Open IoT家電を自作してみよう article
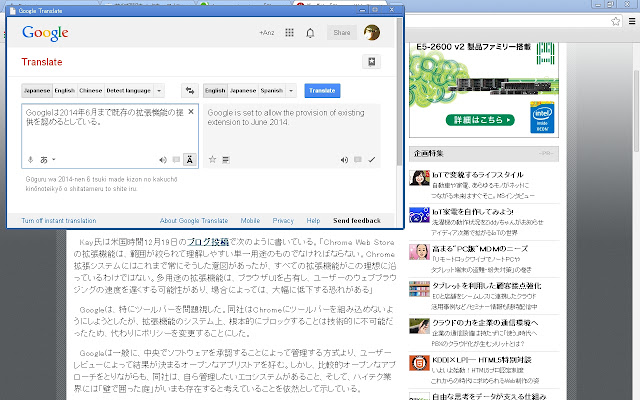Screen dimensions: 640x400 473,212
